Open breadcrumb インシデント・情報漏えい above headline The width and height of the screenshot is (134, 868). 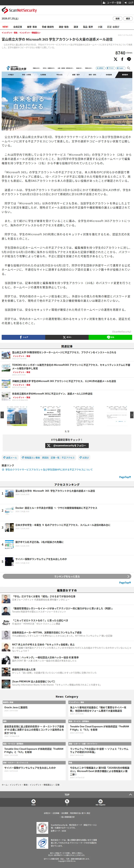(x=30, y=33)
